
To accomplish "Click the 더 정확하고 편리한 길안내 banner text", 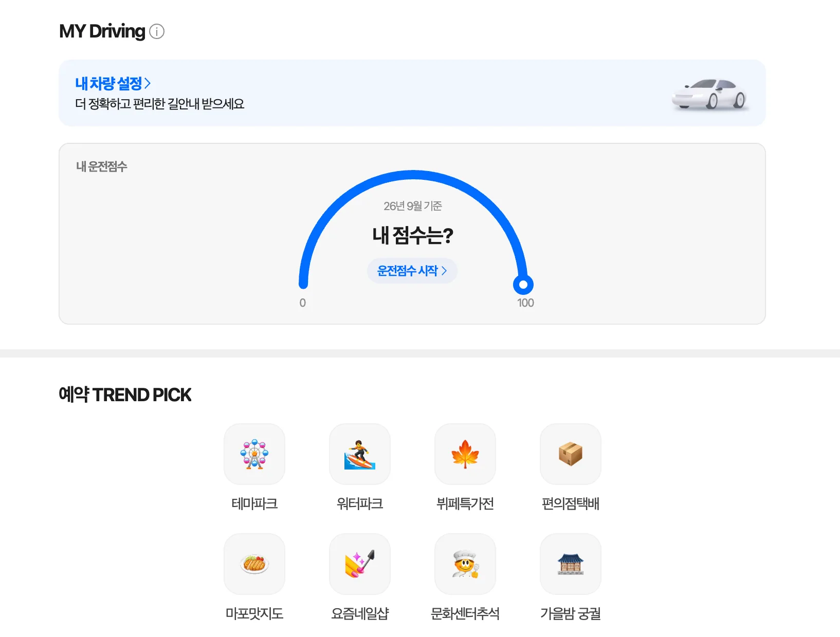I will click(160, 104).
